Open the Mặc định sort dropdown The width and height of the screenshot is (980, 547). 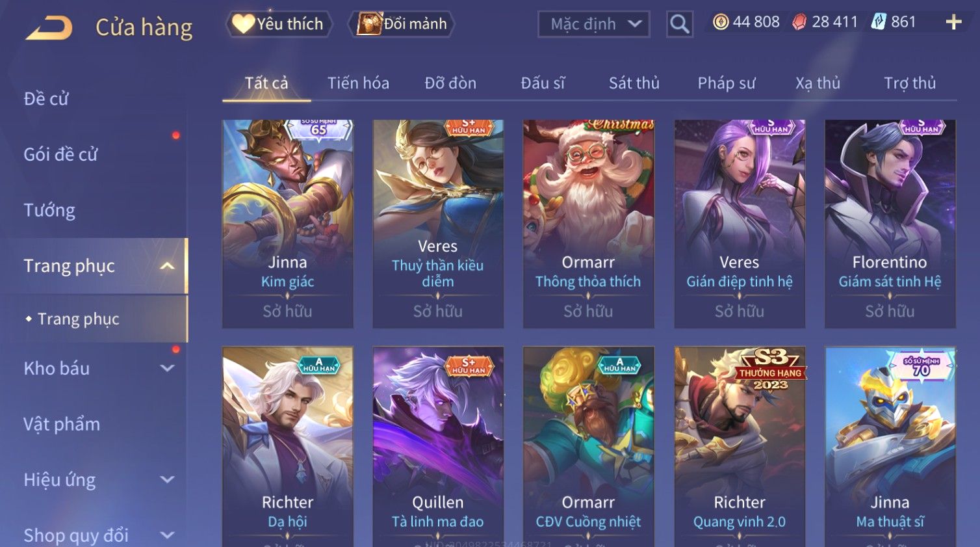tap(594, 24)
